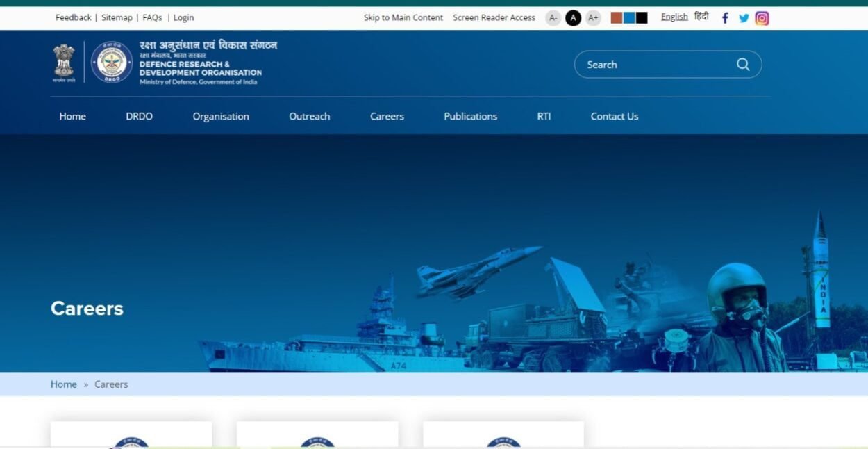Viewport: 868px width, 449px height.
Task: Open the Sitemap link
Action: click(117, 17)
